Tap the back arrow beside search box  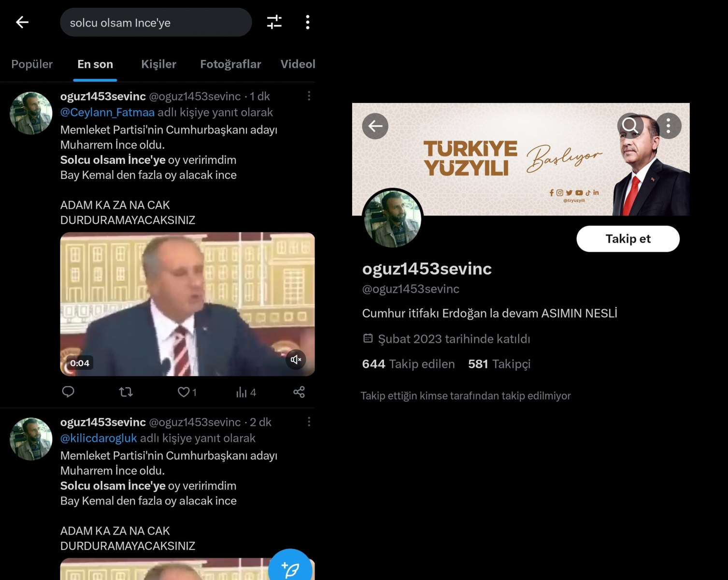(22, 22)
